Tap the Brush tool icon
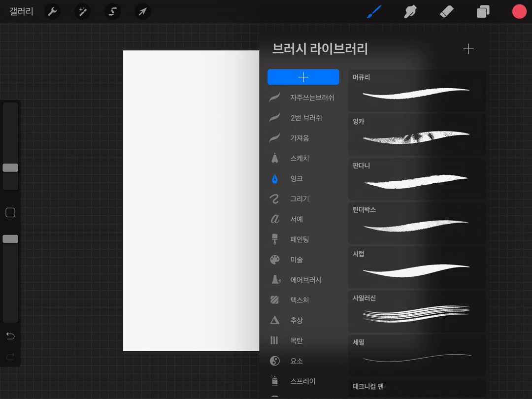The image size is (532, 399). (x=374, y=11)
